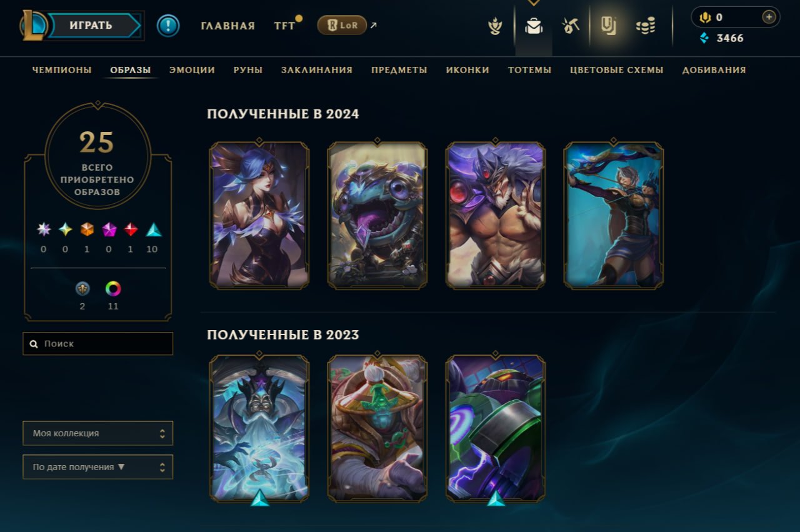Click the red Legendary gem tier icon
The image size is (800, 532).
tap(131, 229)
